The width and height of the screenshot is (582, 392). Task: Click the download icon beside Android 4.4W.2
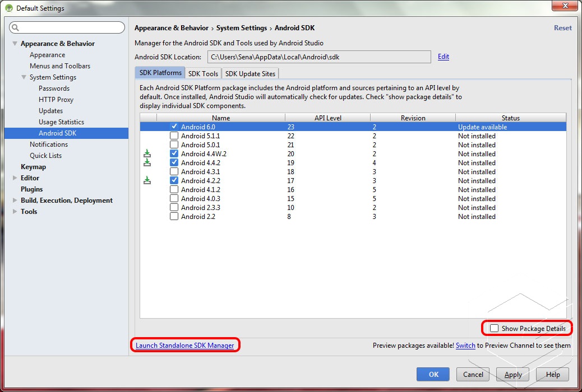click(147, 153)
